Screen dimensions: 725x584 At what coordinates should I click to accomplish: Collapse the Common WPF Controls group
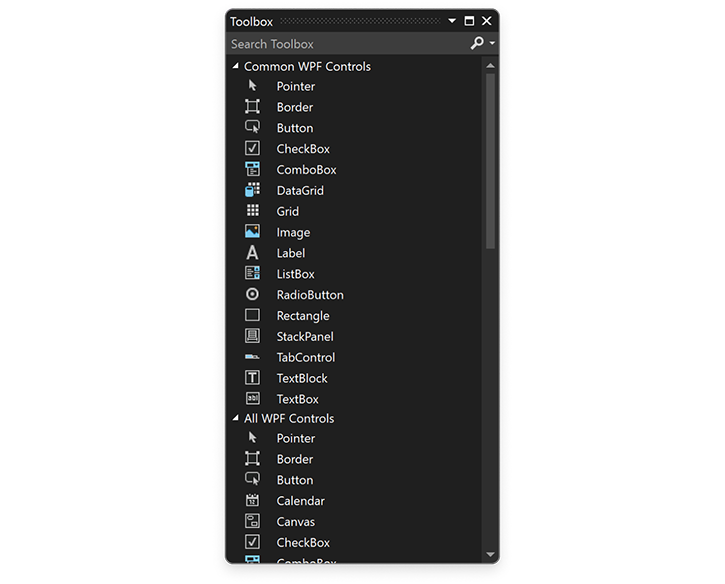point(236,66)
